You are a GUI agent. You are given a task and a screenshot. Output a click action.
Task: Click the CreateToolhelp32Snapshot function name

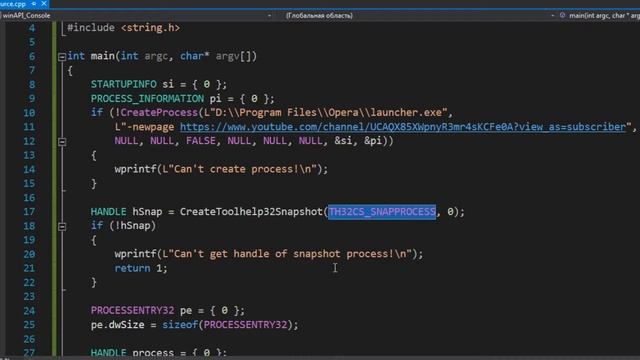[x=251, y=212]
